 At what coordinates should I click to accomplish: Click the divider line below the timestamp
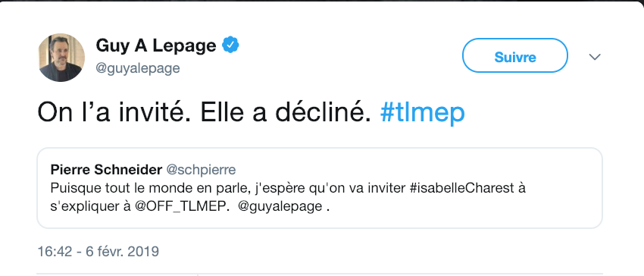click(x=320, y=273)
